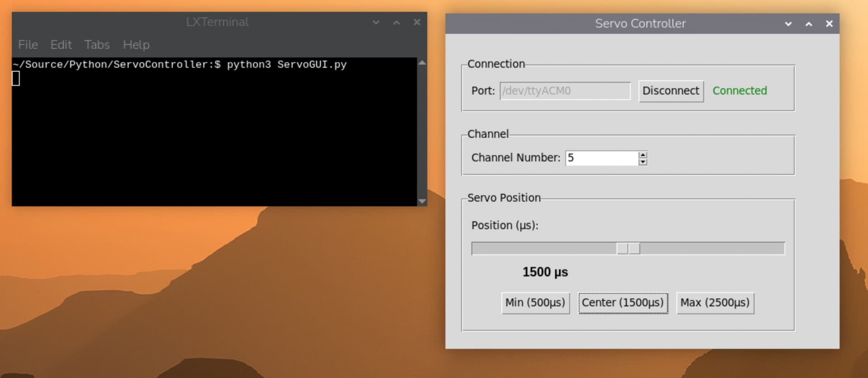Open the Edit menu in LXTerminal

(61, 45)
